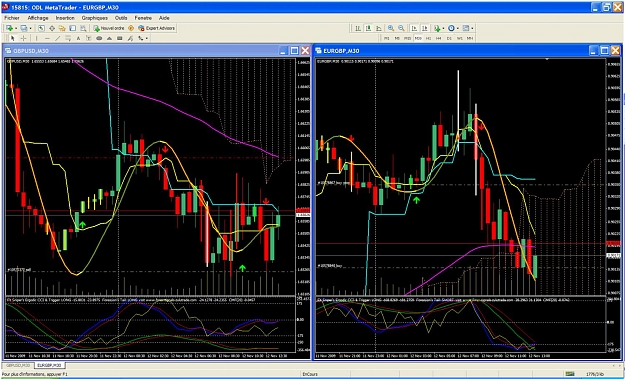Screen dimensions: 625x379
Task: Open the Data Window icon
Action: click(x=52, y=28)
